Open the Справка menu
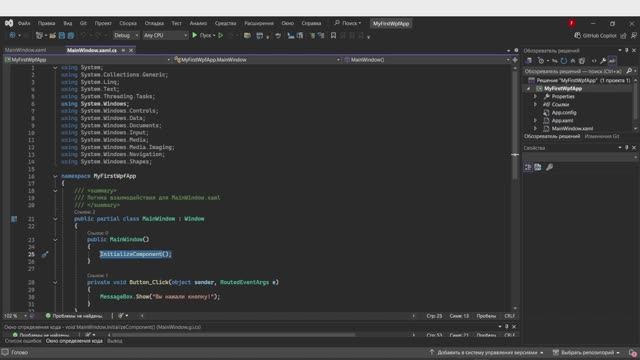Viewport: 640px width, 360px height. [311, 23]
